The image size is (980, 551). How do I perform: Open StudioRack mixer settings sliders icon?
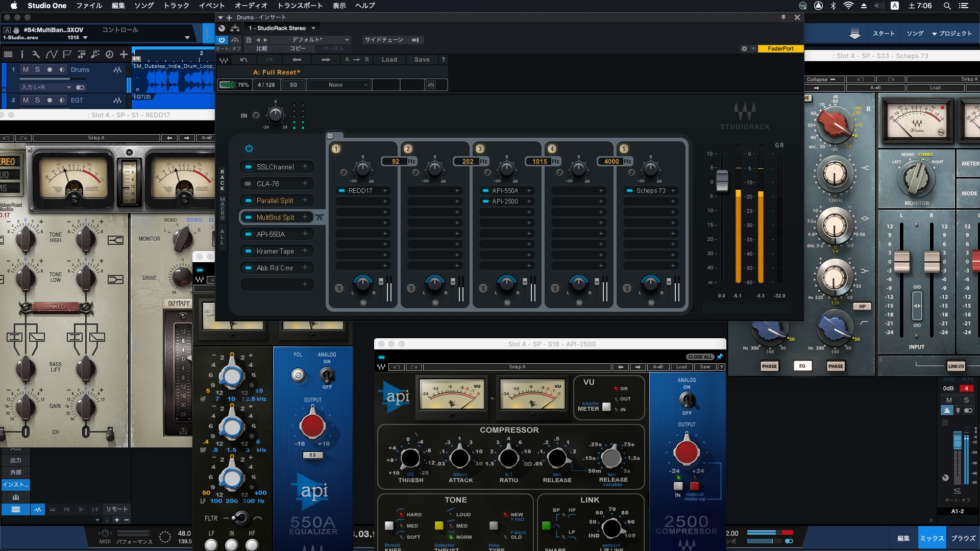[x=431, y=85]
